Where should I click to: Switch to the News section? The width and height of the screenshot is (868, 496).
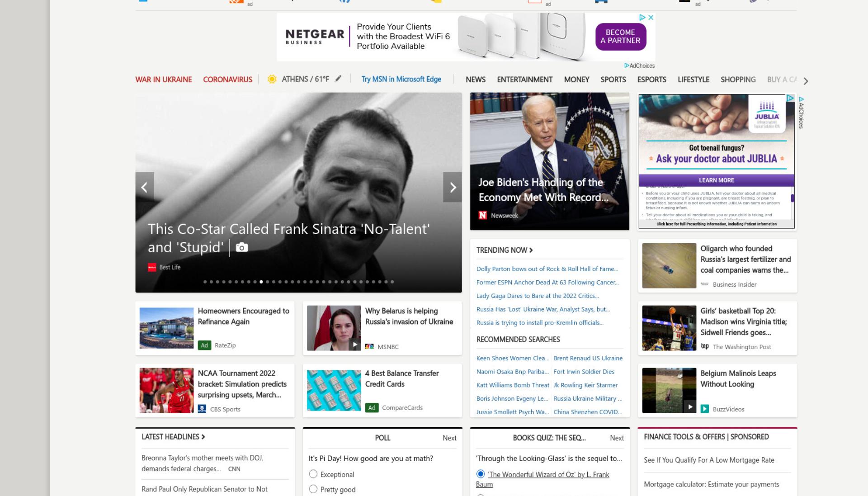coord(476,80)
